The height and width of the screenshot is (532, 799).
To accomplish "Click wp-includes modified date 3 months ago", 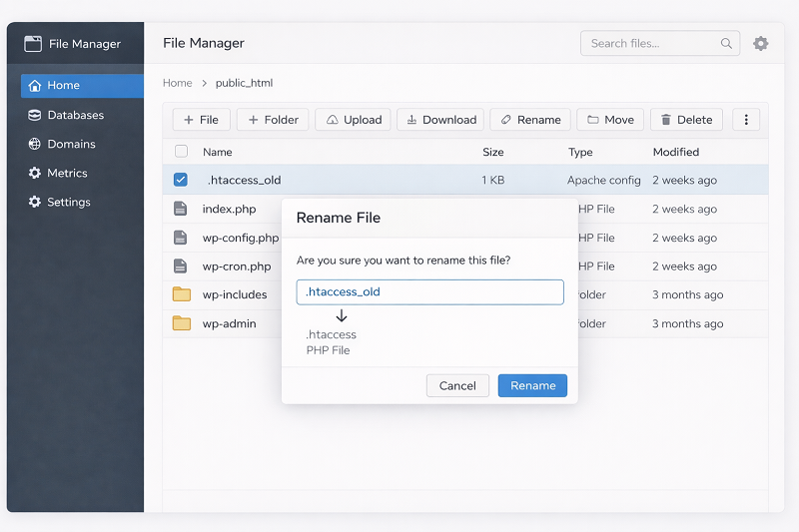I will coord(687,294).
